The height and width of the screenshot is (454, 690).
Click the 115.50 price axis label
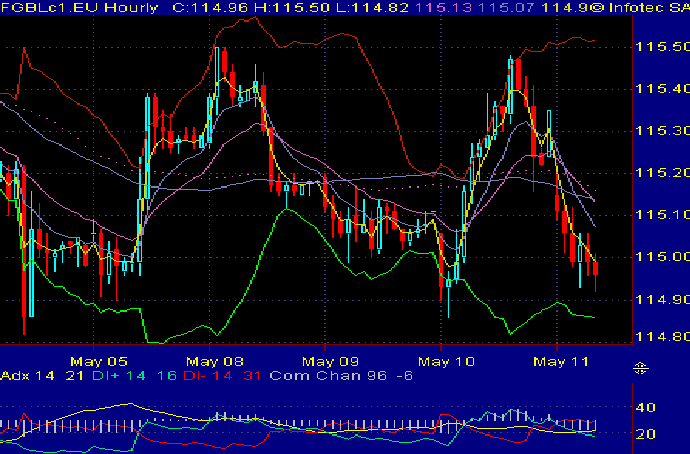coord(661,47)
